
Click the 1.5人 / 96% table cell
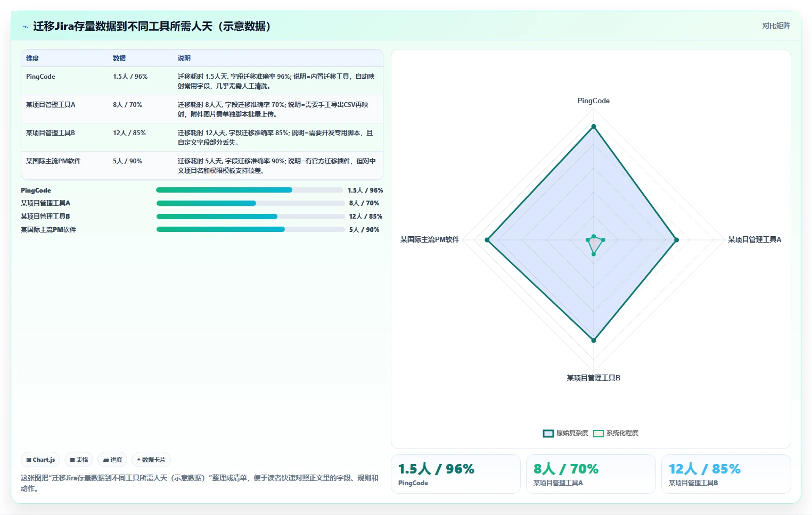pyautogui.click(x=130, y=77)
